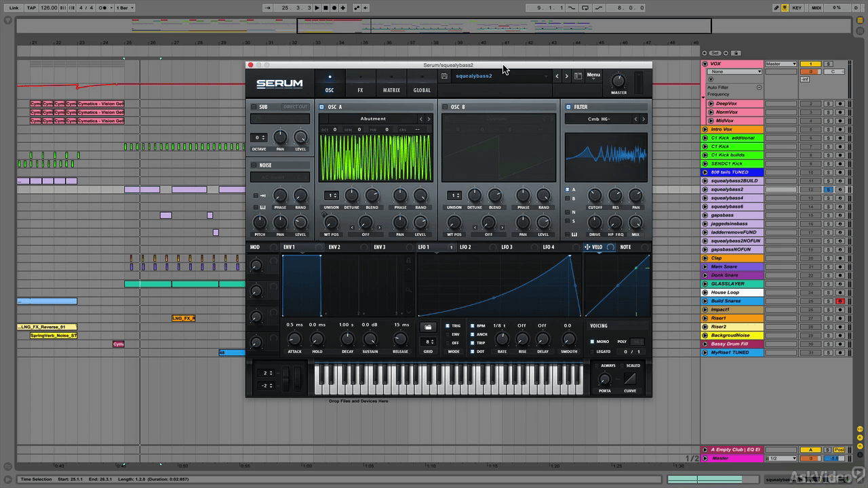This screenshot has height=488, width=868.
Task: Click the tempo field 126.00
Action: click(48, 8)
